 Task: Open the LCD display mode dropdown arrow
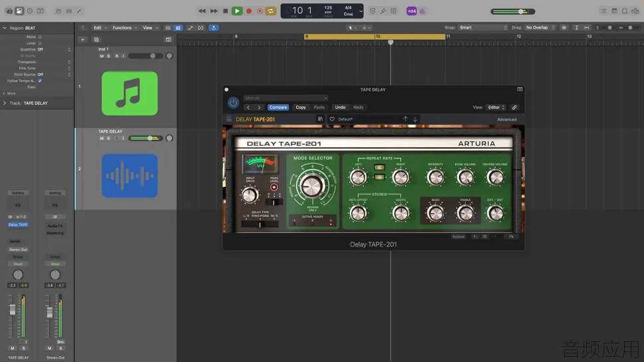[x=361, y=11]
